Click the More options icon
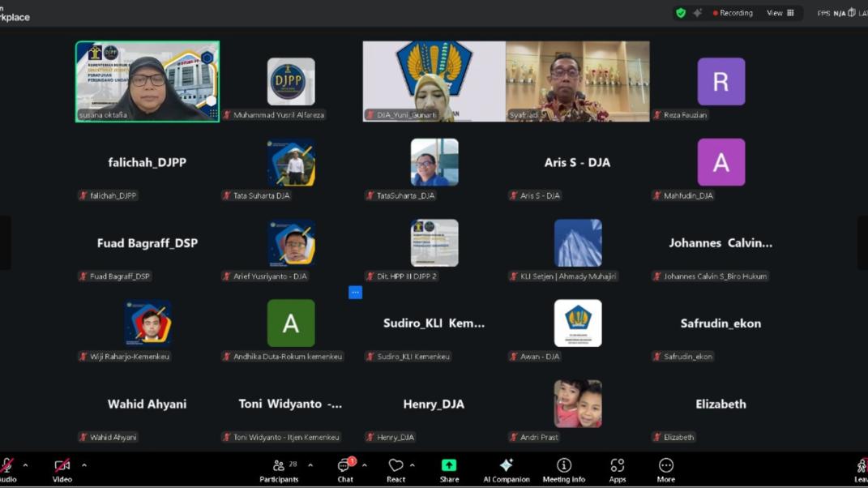Viewport: 868px width, 488px height. [666, 469]
